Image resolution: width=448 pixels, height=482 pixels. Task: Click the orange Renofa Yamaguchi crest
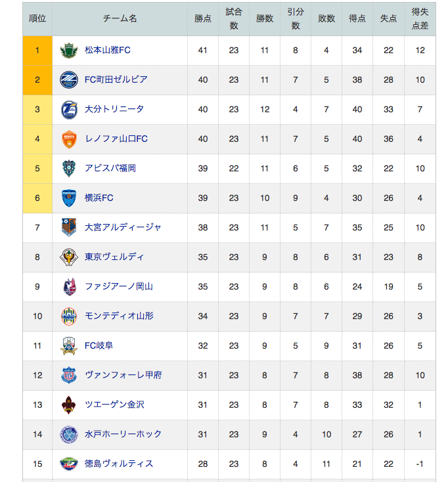(69, 139)
